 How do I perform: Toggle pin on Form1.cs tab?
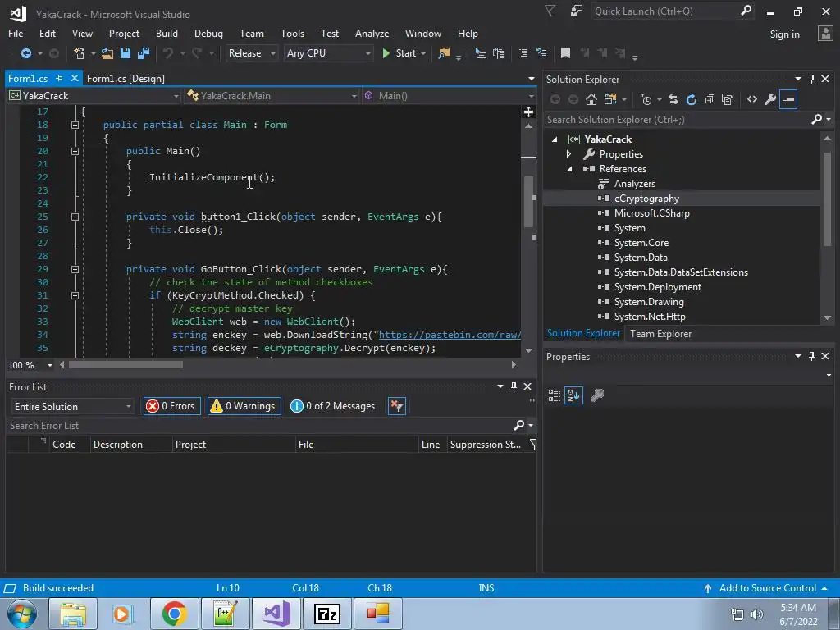tap(59, 78)
